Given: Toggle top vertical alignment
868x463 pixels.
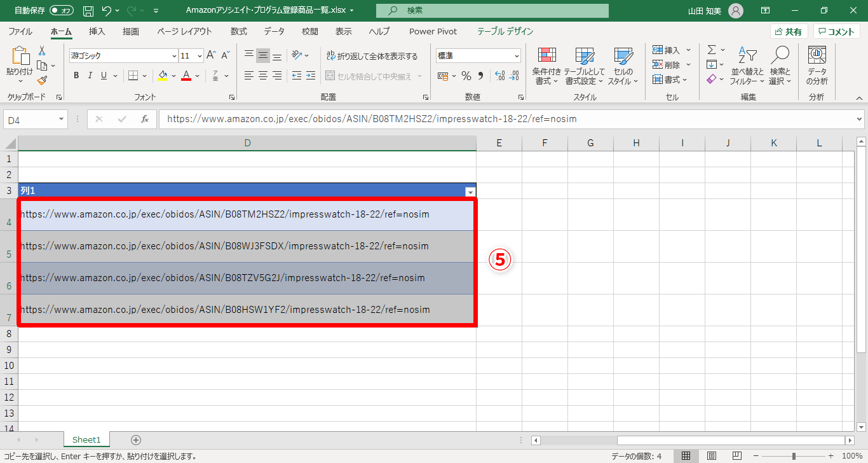Looking at the screenshot, I should [249, 55].
